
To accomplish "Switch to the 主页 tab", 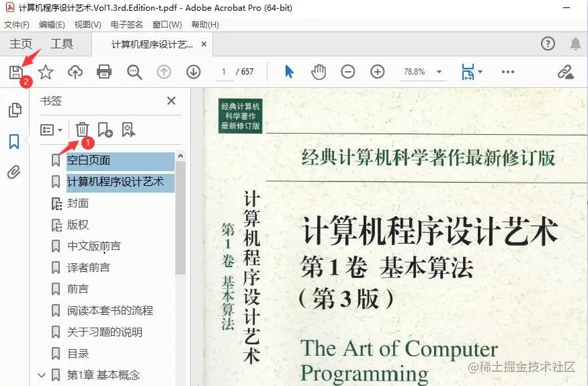I will [x=21, y=44].
